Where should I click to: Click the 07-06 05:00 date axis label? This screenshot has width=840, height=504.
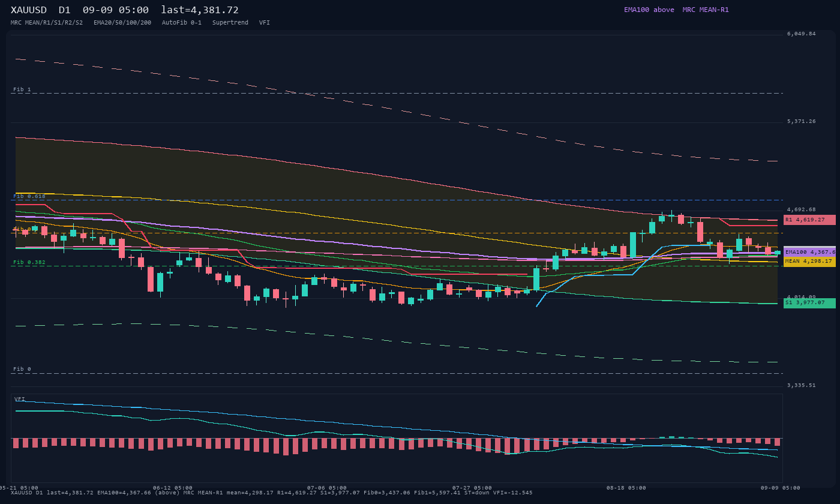[x=327, y=488]
